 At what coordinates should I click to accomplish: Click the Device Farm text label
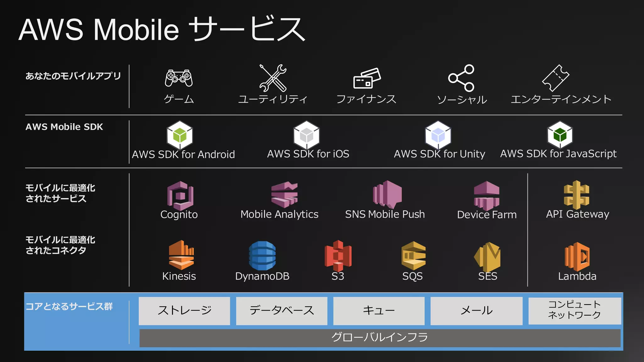coord(487,215)
